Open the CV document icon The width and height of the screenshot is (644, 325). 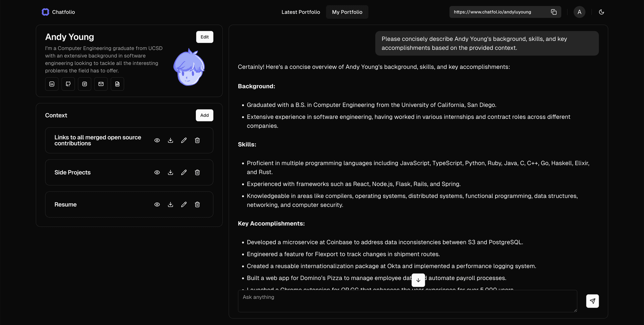click(117, 84)
